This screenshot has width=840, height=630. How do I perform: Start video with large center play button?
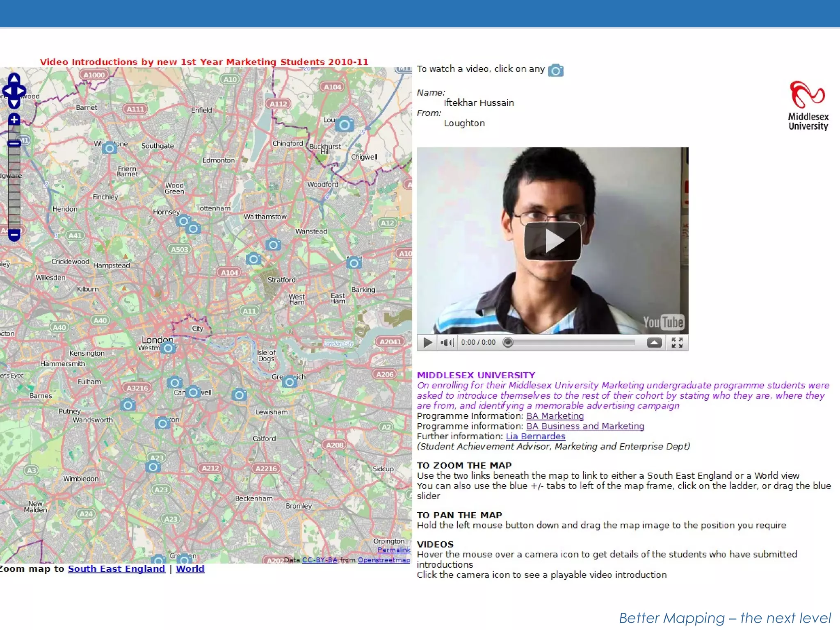[552, 241]
